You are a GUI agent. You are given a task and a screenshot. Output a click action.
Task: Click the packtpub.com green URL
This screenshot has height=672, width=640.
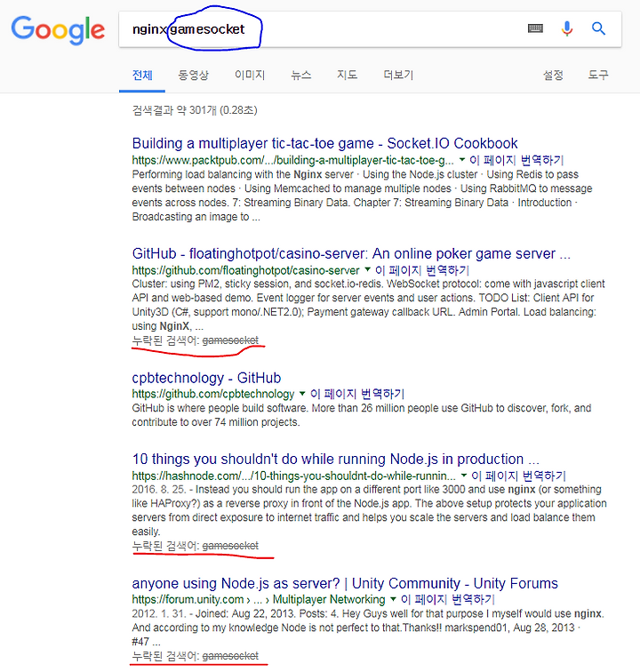click(292, 160)
